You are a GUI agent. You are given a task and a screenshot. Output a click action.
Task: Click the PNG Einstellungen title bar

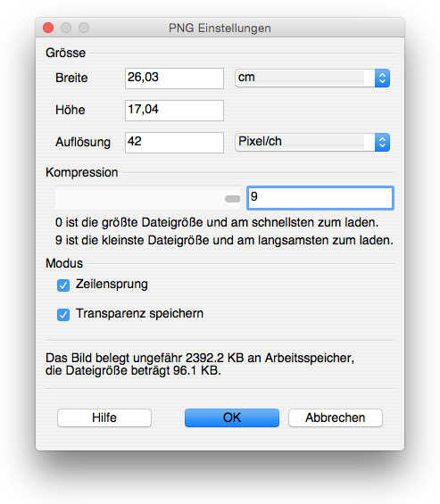[220, 28]
